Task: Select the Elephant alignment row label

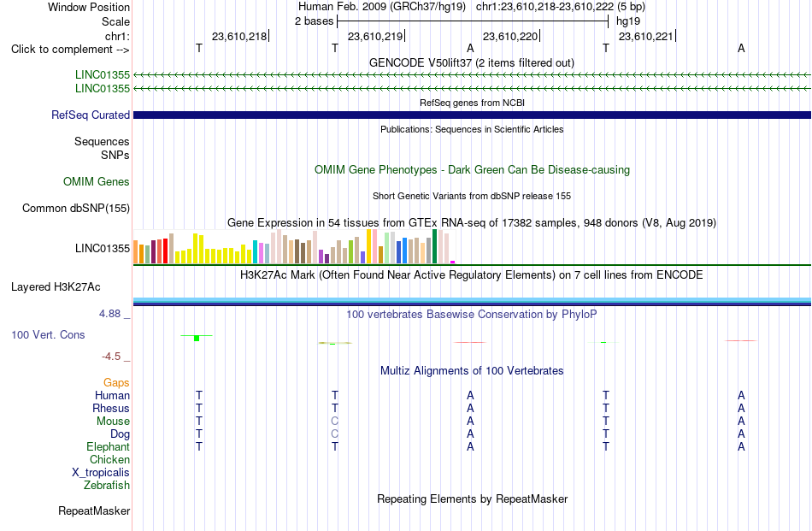Action: click(108, 446)
